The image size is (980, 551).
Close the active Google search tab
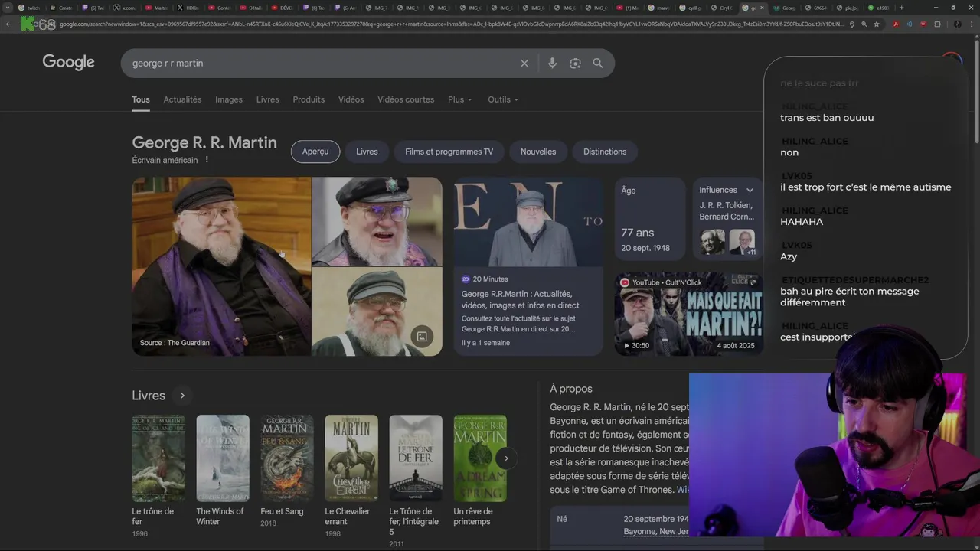[x=762, y=8]
